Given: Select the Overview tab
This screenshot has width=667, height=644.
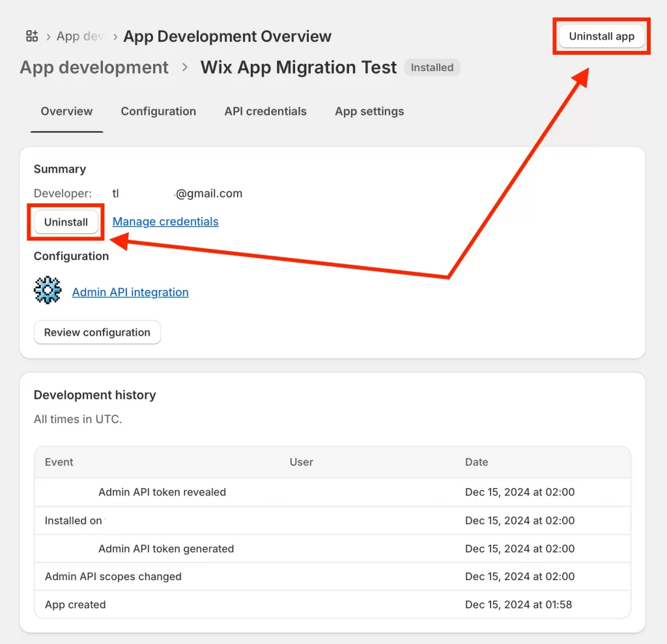Looking at the screenshot, I should pos(66,111).
